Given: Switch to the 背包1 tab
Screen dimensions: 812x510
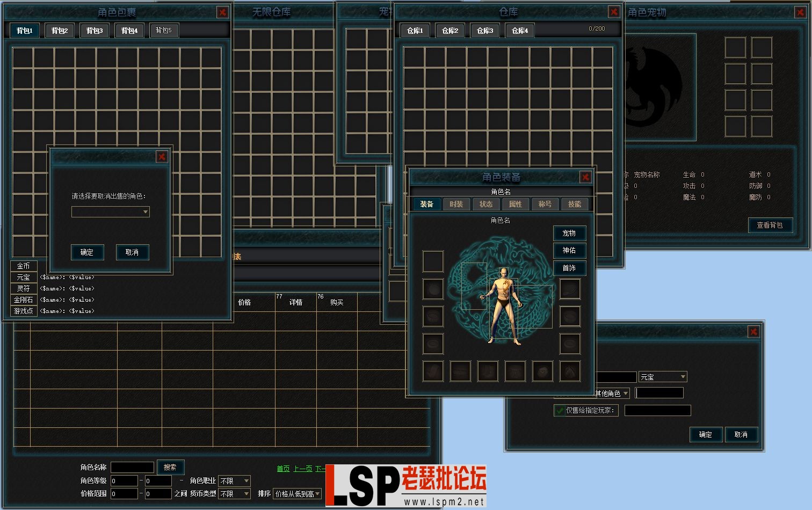Looking at the screenshot, I should [x=25, y=31].
